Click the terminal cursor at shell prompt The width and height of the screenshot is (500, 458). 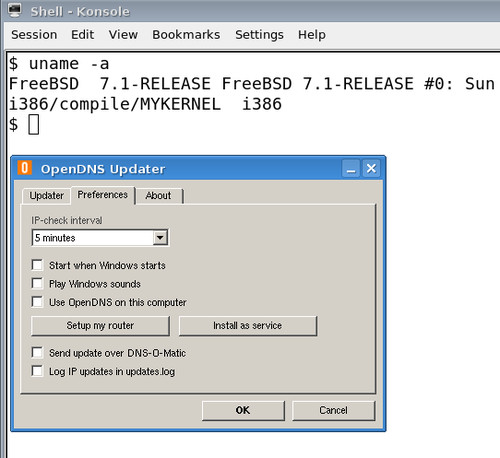tap(34, 124)
